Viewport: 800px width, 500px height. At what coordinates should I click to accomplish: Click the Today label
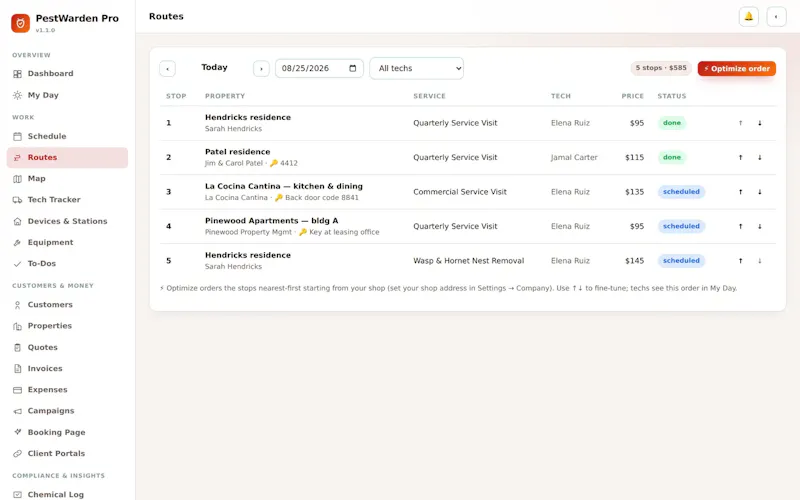coord(214,67)
